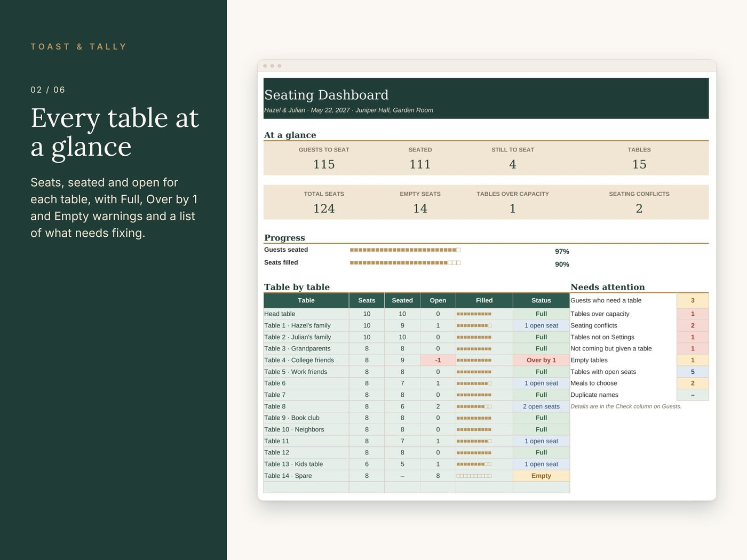Click the 97% guests seated value

coord(562,251)
